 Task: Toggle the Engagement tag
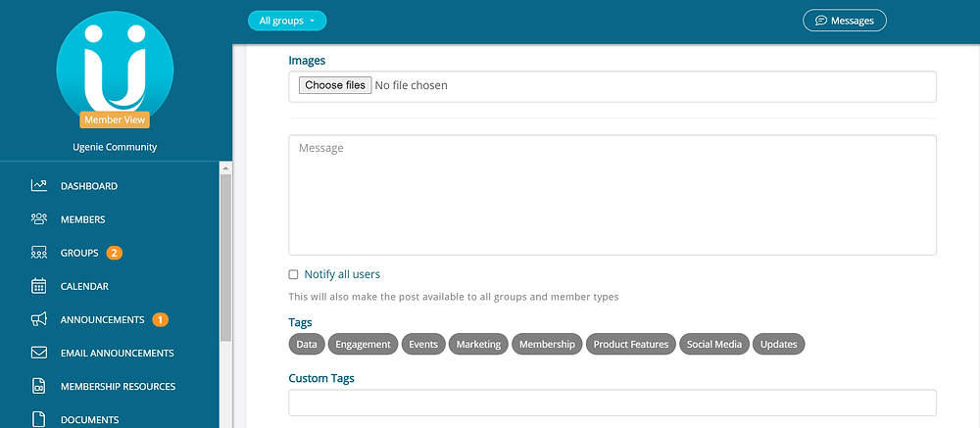[363, 345]
